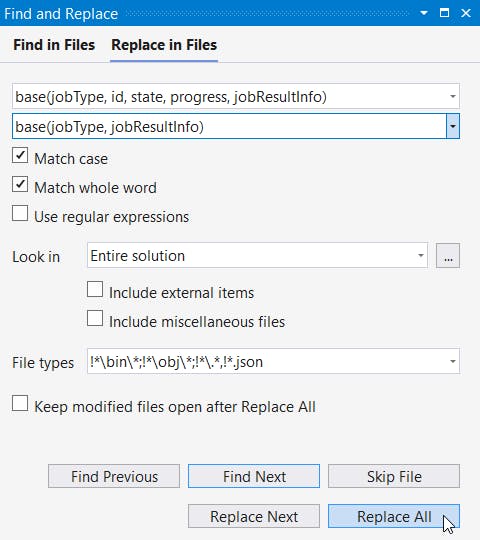This screenshot has height=540, width=480.
Task: Check Include external items
Action: [95, 289]
